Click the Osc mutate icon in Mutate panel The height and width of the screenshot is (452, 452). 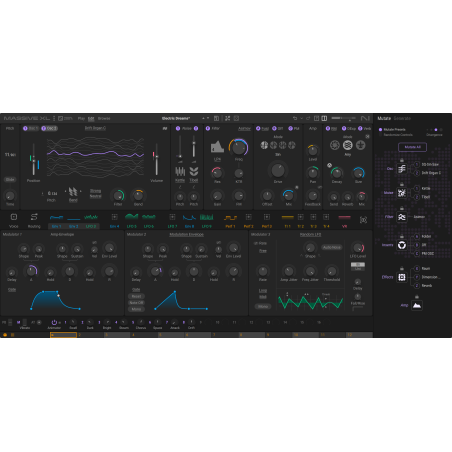tap(402, 169)
